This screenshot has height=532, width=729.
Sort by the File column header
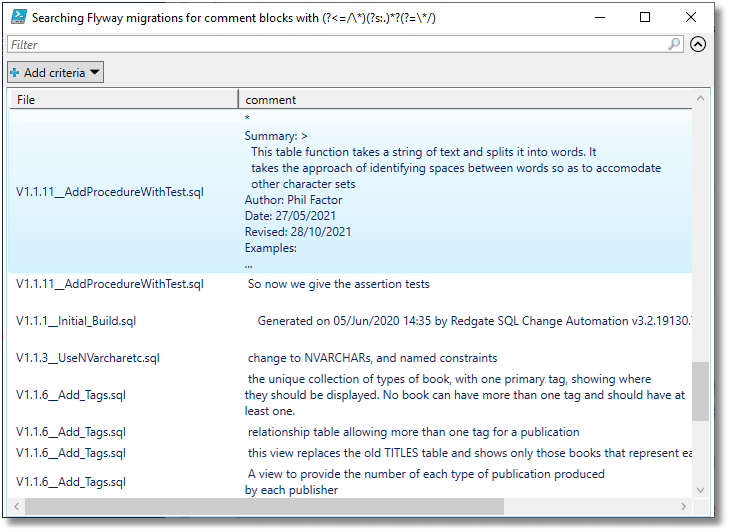(123, 100)
